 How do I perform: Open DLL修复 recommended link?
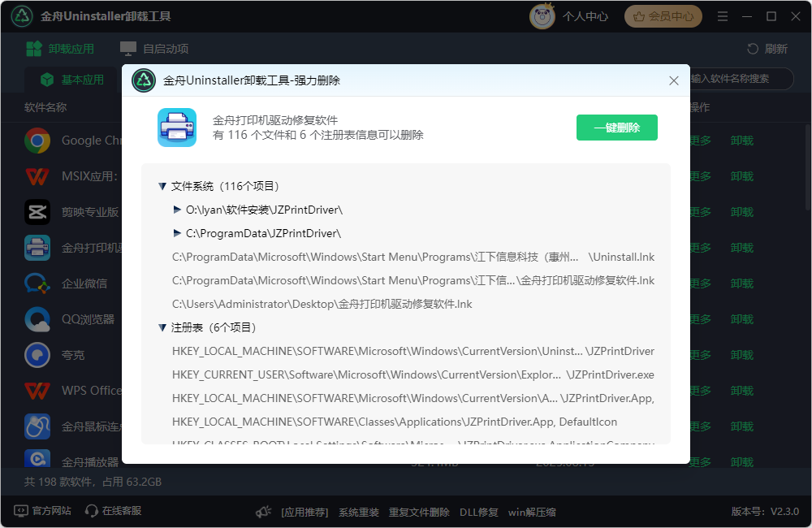pos(478,513)
